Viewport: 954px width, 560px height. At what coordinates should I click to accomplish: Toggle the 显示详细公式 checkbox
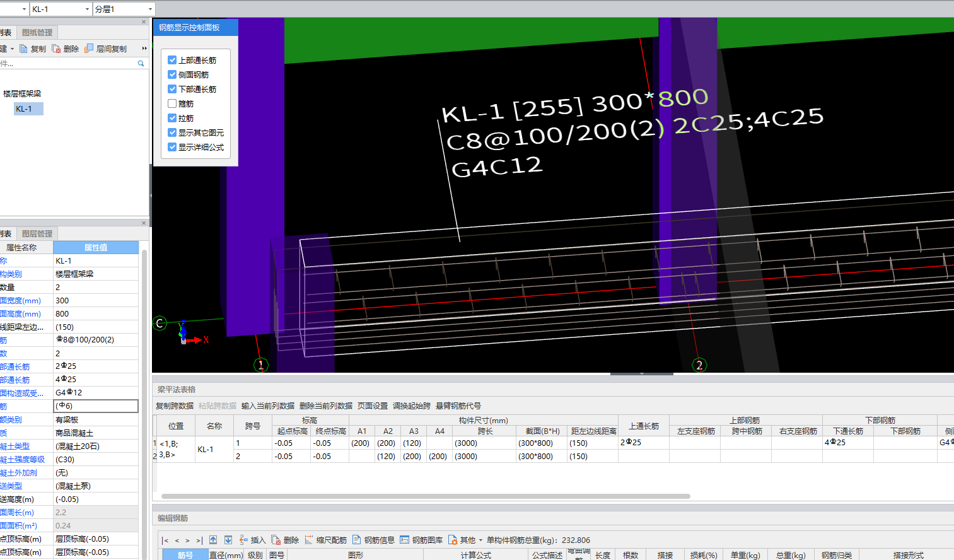pyautogui.click(x=172, y=147)
